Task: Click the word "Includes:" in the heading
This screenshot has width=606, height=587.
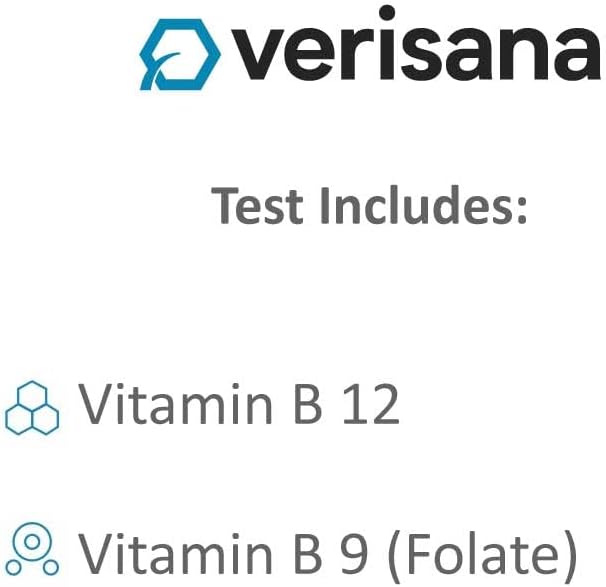Action: click(423, 206)
